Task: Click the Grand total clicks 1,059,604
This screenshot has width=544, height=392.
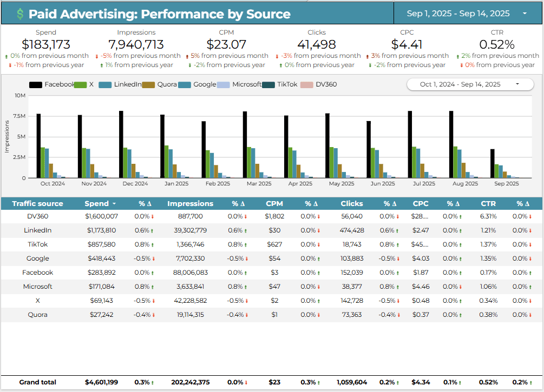Action: coord(352,382)
